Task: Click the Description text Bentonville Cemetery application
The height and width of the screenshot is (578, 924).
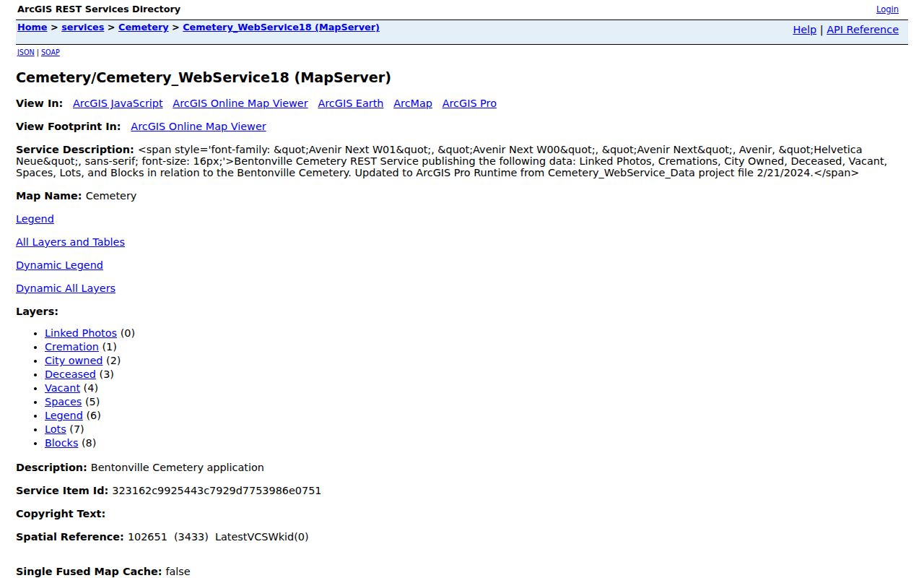Action: tap(178, 467)
